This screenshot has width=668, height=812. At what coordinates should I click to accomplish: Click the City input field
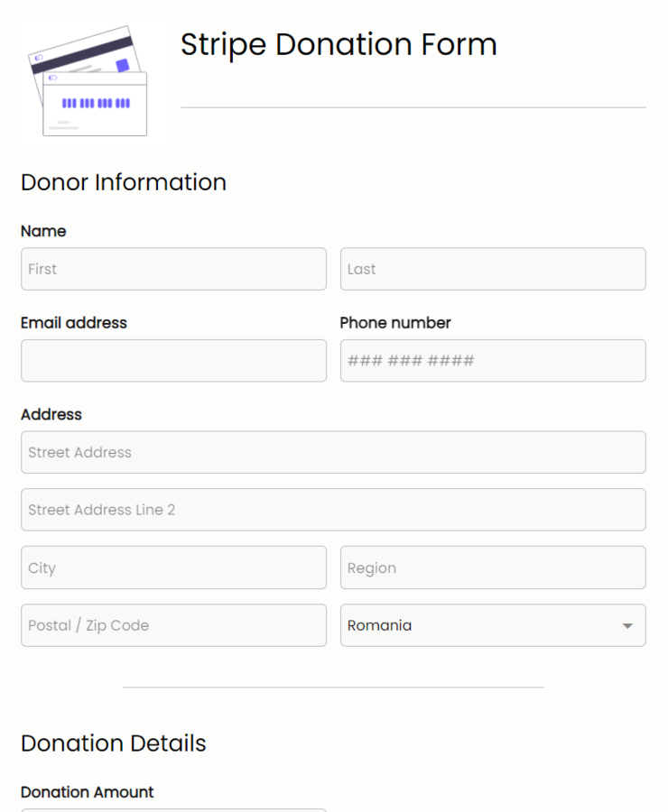tap(173, 567)
